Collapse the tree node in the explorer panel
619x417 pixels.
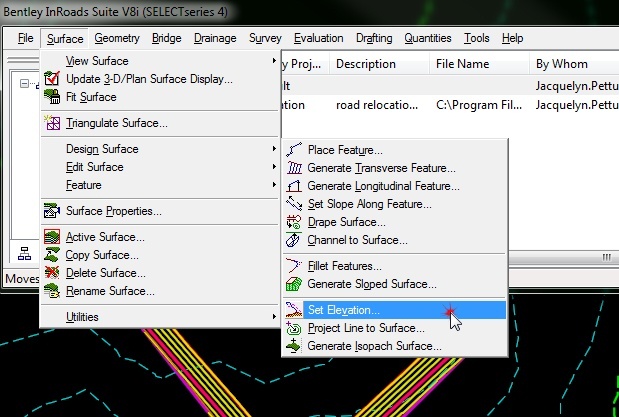click(x=24, y=84)
